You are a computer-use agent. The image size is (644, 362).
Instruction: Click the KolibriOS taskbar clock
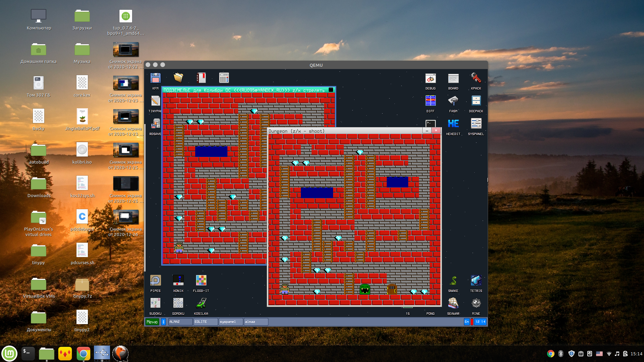(x=480, y=322)
